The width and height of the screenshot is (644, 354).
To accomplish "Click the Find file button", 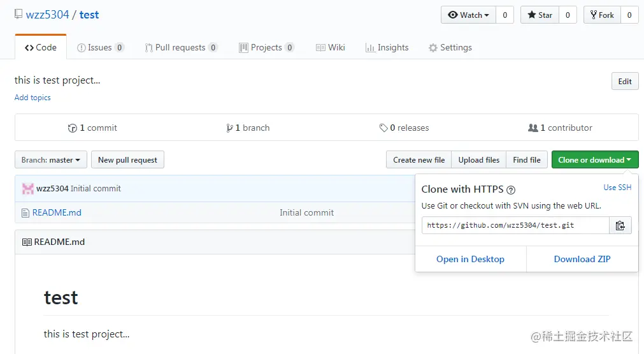I will pyautogui.click(x=527, y=159).
